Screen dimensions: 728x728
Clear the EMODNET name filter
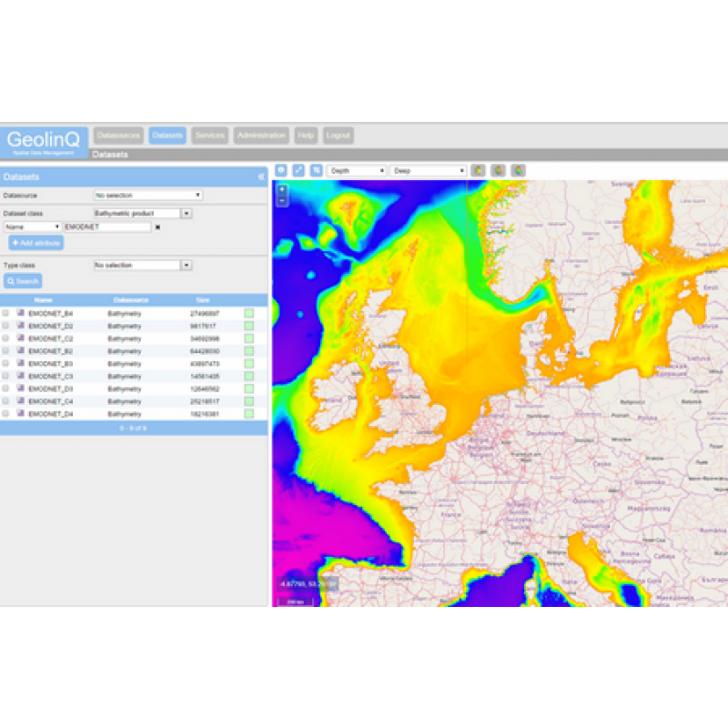click(157, 227)
